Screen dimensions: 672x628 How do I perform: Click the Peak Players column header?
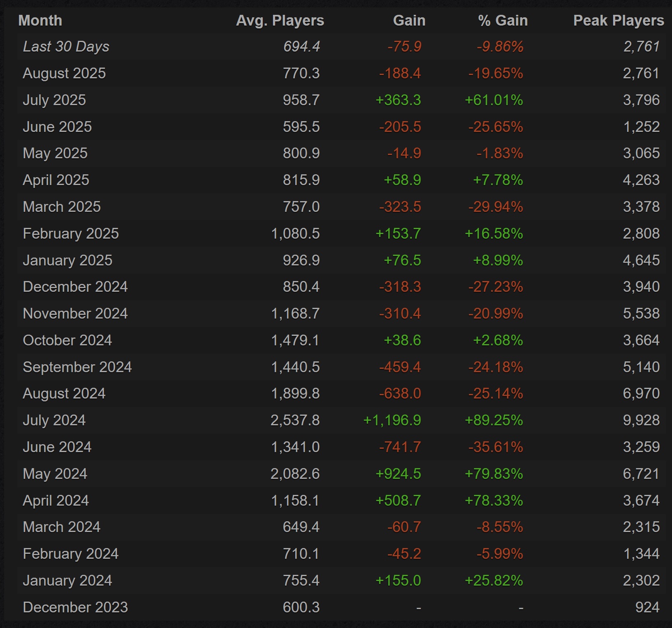point(618,20)
